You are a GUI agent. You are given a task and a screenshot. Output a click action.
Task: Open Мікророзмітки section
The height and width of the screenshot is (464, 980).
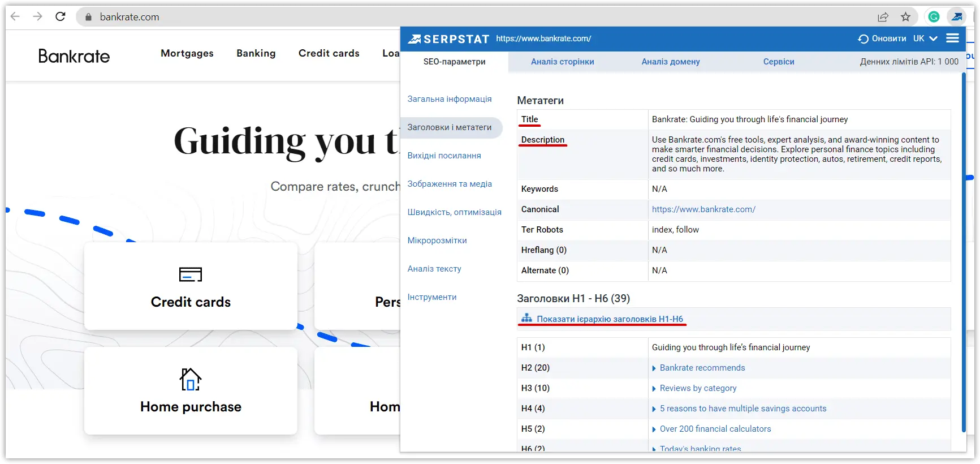pos(437,240)
